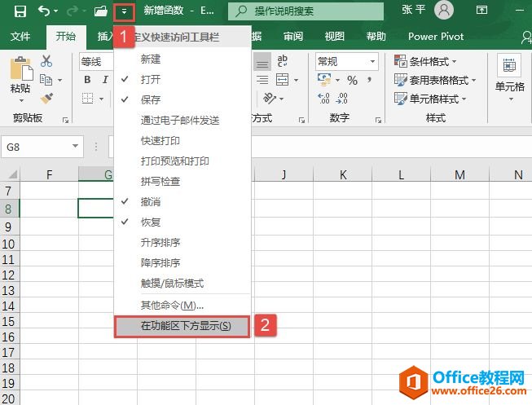The width and height of the screenshot is (532, 405).
Task: Open the Merge and Center dropdown arrow
Action: coord(296,81)
